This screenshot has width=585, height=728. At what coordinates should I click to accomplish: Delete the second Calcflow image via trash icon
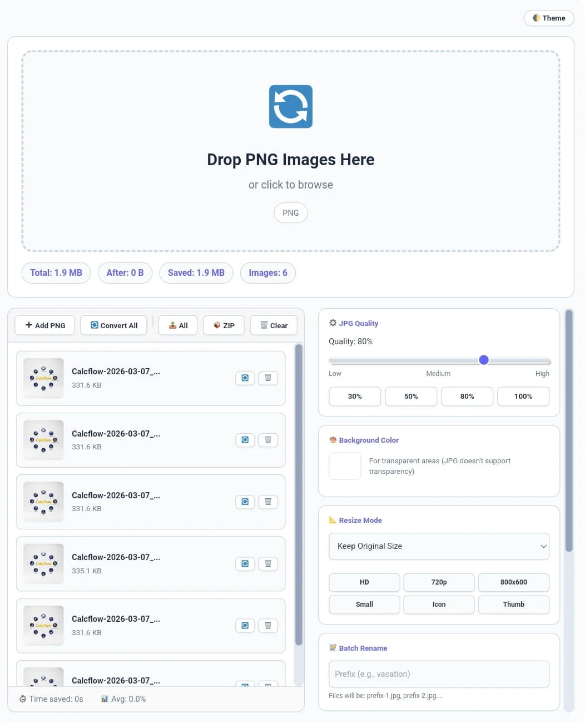pyautogui.click(x=268, y=440)
